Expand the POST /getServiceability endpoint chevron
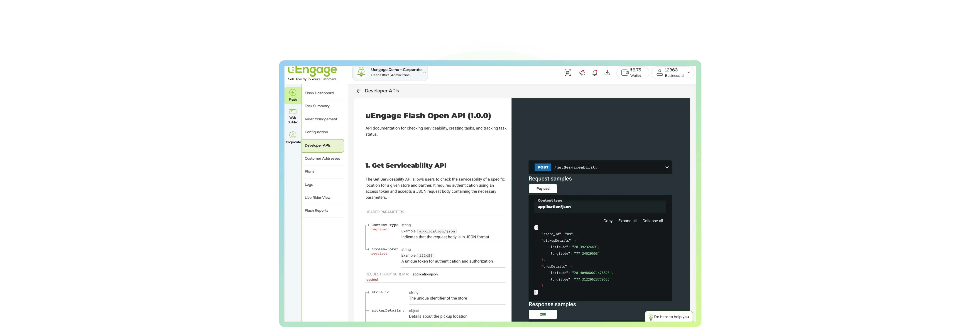The height and width of the screenshot is (327, 980). [x=666, y=168]
